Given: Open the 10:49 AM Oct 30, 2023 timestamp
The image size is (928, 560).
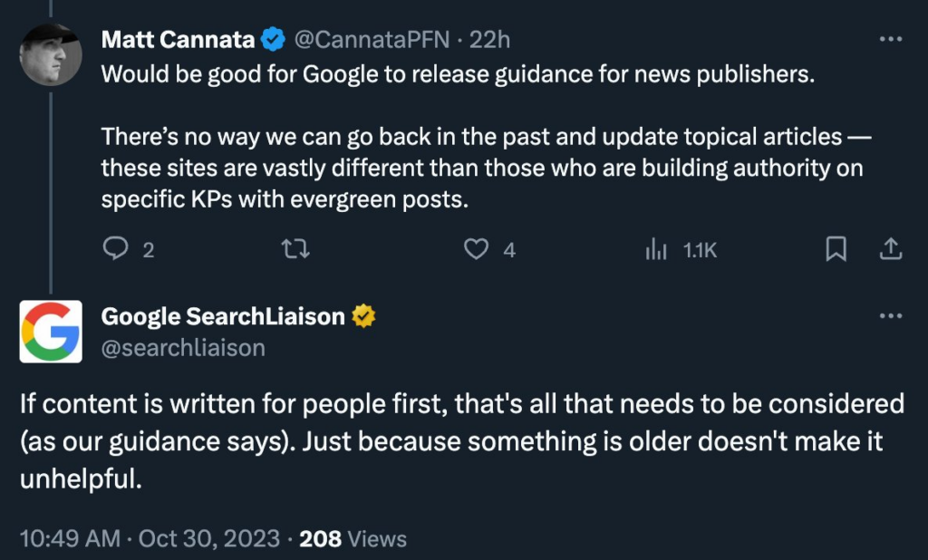Looking at the screenshot, I should click(x=150, y=538).
